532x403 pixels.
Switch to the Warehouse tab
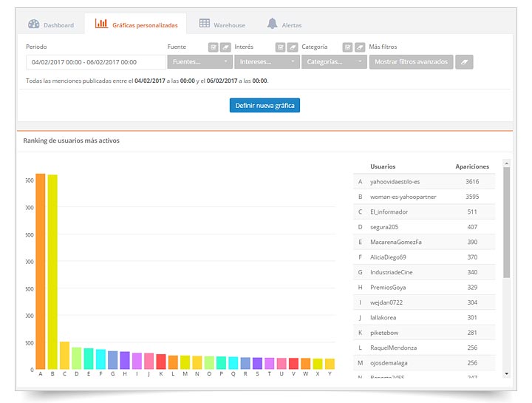tap(222, 24)
